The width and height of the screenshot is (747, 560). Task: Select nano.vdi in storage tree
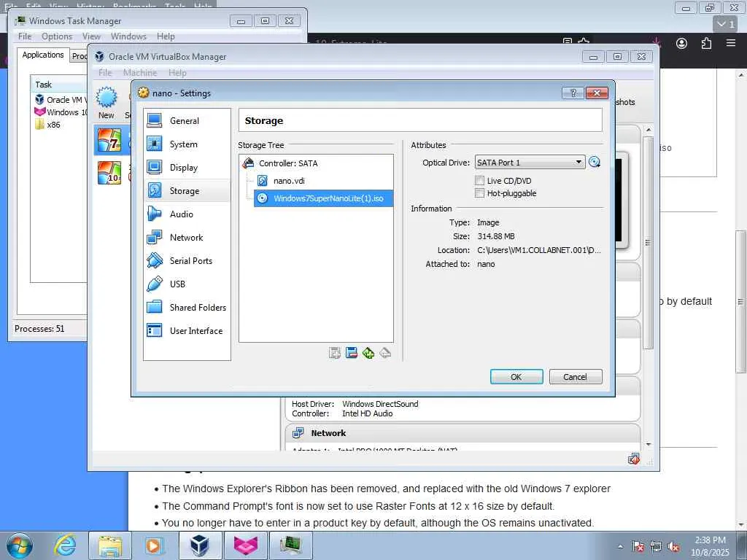click(289, 181)
